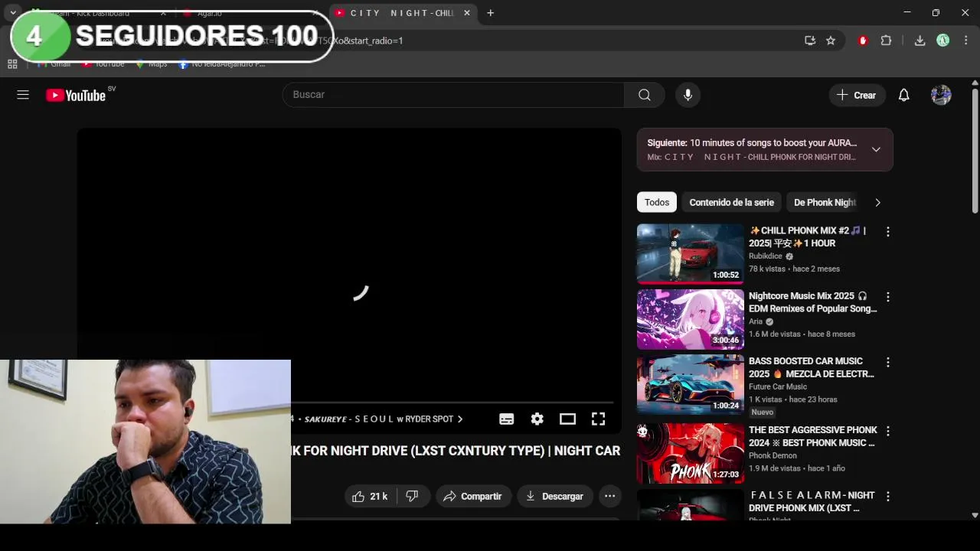Start voice search with the microphone icon
The height and width of the screenshot is (551, 980).
[688, 95]
